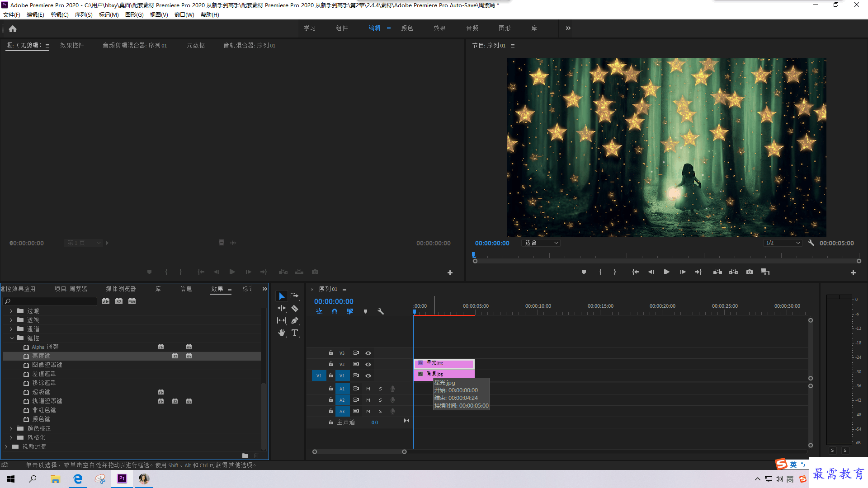Select the Selection tool arrow
Image resolution: width=868 pixels, height=488 pixels.
[282, 296]
